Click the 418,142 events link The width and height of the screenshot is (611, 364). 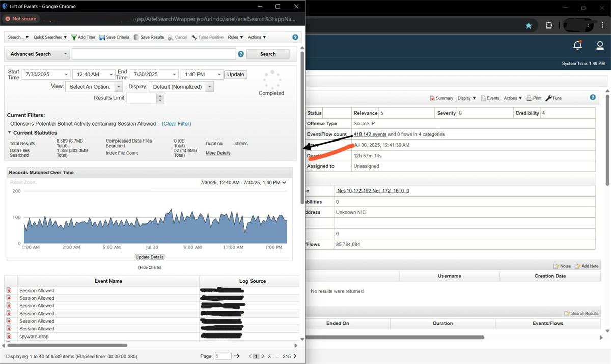click(370, 134)
